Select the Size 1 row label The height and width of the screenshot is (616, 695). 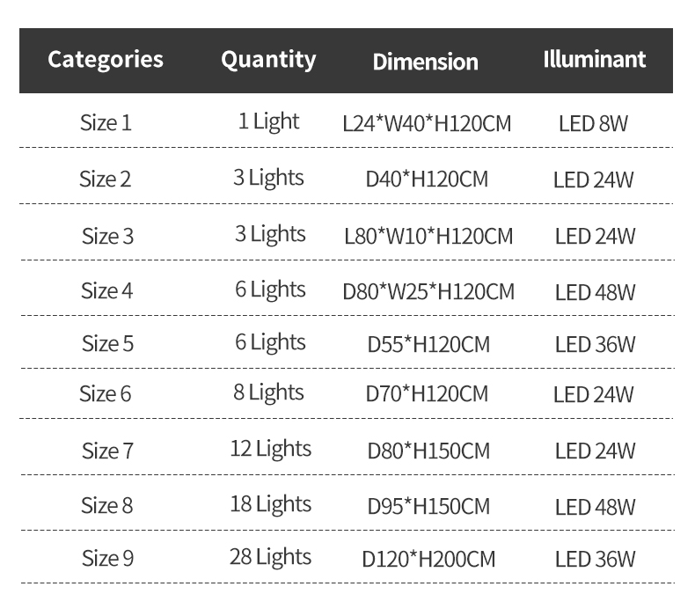click(106, 123)
